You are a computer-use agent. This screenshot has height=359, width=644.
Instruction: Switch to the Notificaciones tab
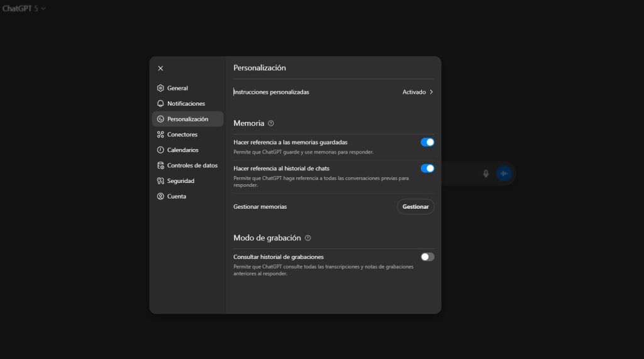point(187,104)
